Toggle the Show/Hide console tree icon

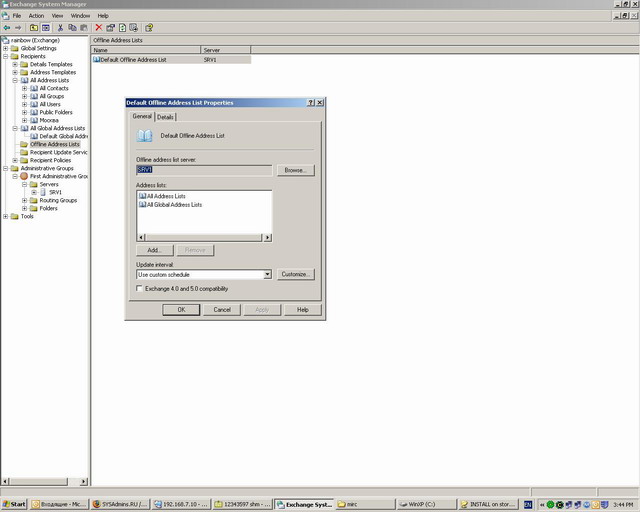(46, 28)
